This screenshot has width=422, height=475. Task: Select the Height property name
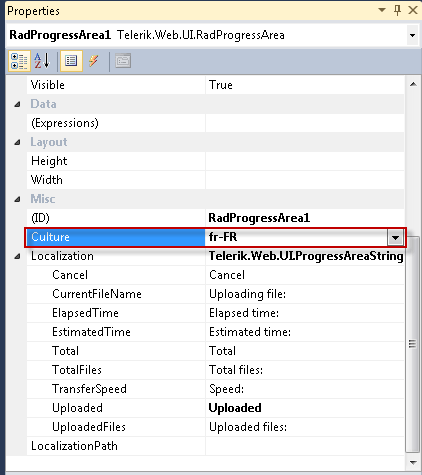pos(49,161)
